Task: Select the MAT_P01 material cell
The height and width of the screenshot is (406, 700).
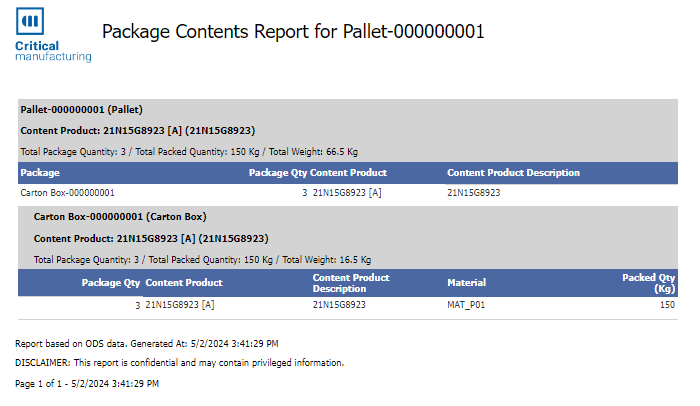Action: pos(467,304)
